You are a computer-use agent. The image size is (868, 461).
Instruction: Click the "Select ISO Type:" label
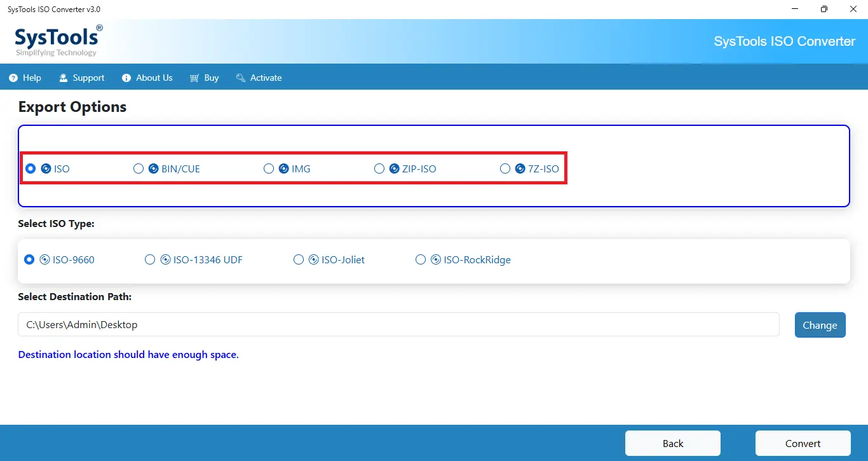(56, 224)
